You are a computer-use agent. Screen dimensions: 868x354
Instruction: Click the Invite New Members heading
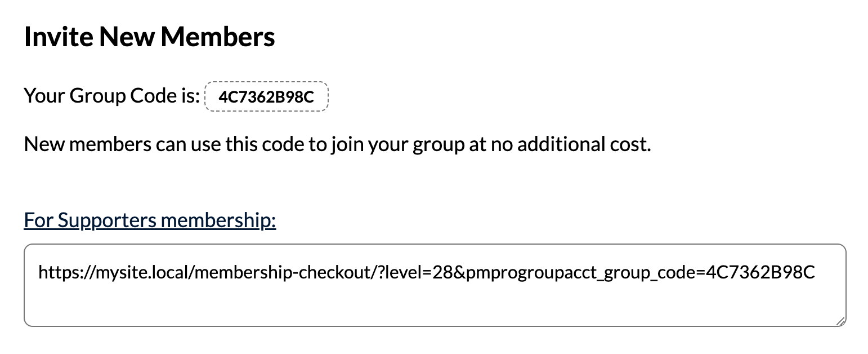click(149, 36)
